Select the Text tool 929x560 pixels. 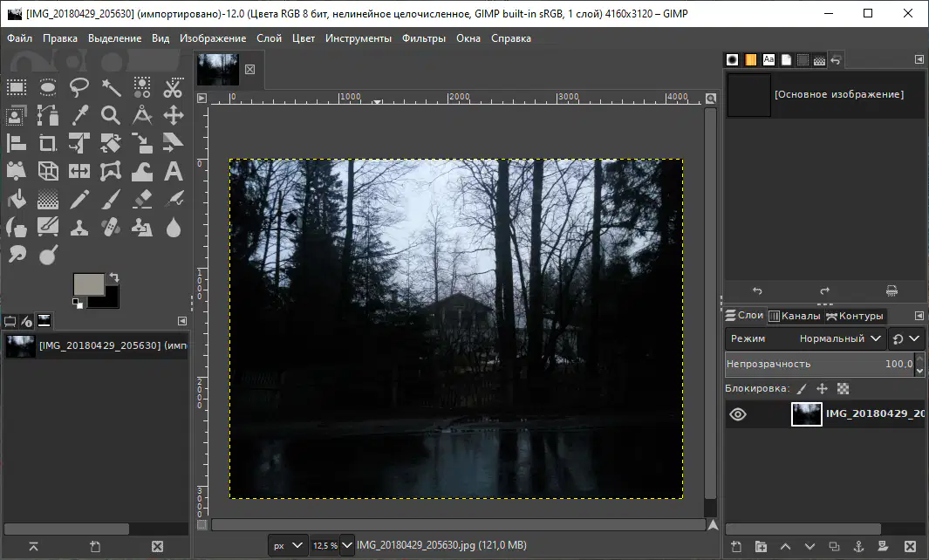173,171
